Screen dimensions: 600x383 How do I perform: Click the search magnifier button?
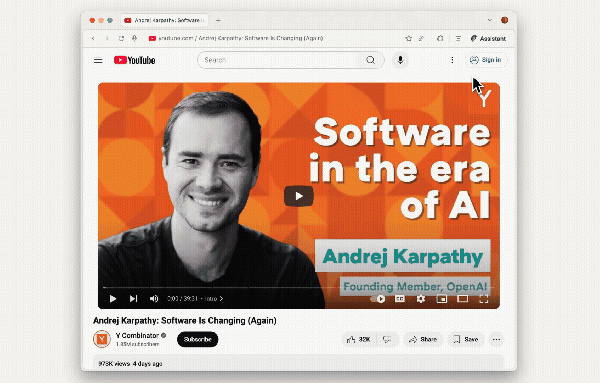click(x=370, y=60)
